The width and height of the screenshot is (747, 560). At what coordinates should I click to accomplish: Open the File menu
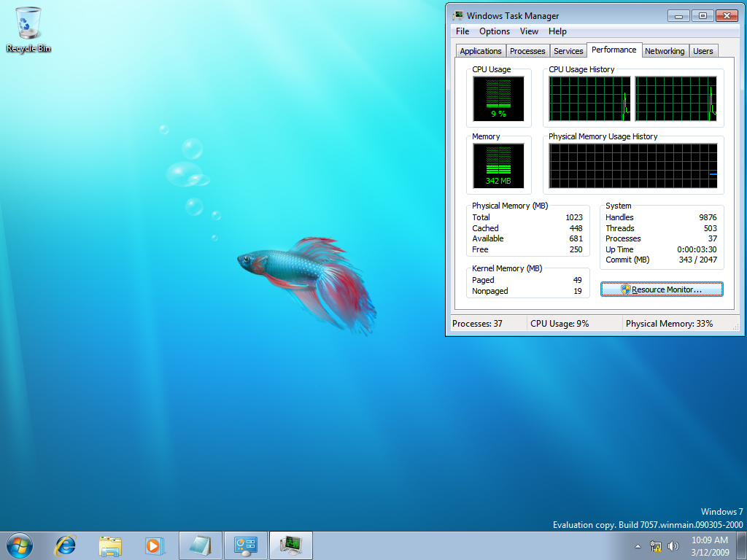click(462, 31)
